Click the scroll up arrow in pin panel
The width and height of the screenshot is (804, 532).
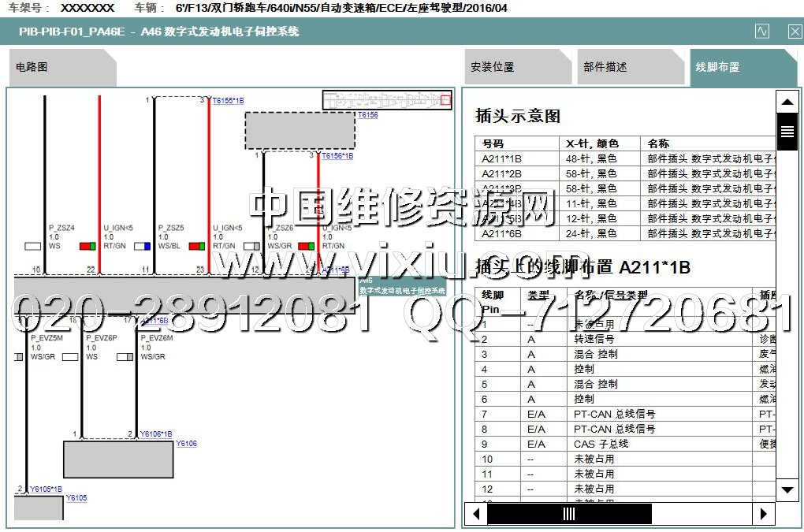click(787, 102)
